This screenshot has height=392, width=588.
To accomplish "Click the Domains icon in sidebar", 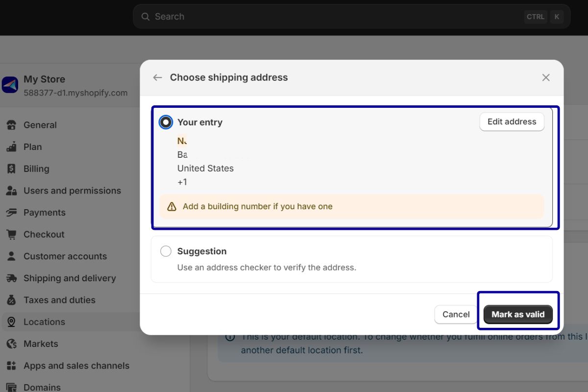I will click(x=12, y=387).
